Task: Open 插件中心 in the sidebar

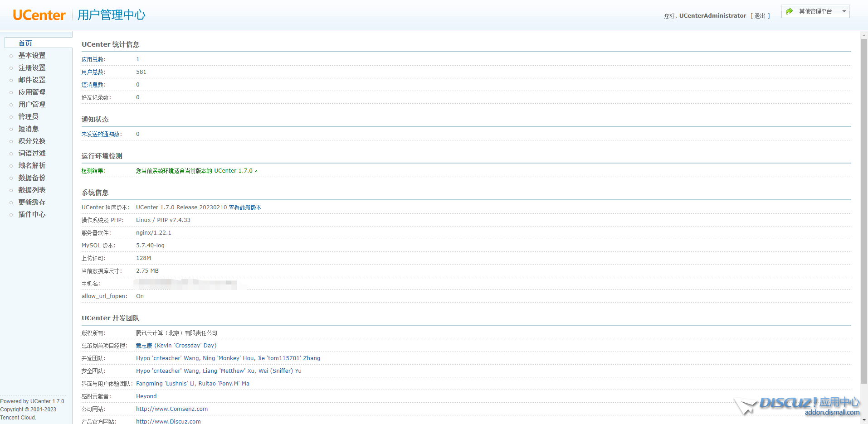Action: point(32,214)
